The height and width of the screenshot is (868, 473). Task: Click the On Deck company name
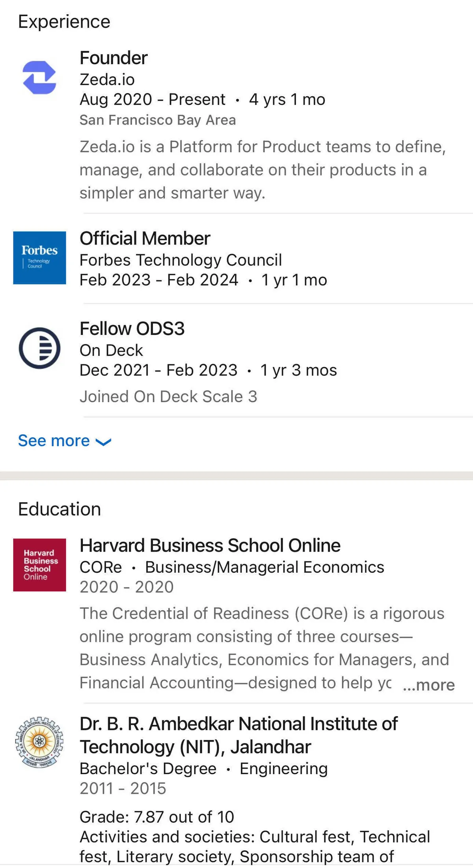click(x=111, y=350)
